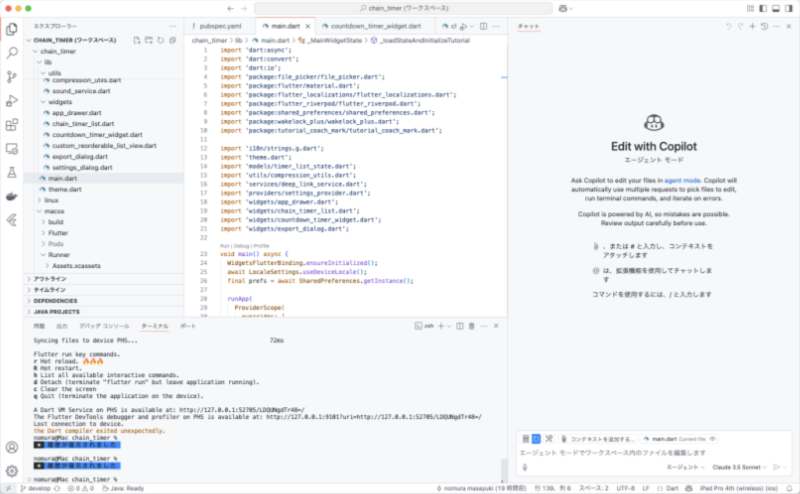Select the ターミナル panel tab
The height and width of the screenshot is (494, 800).
(x=155, y=326)
